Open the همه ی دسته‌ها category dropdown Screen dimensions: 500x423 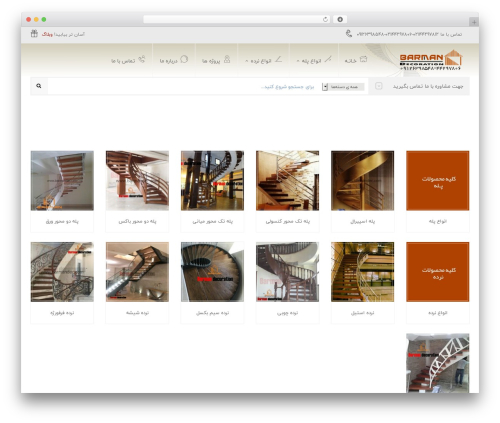343,87
